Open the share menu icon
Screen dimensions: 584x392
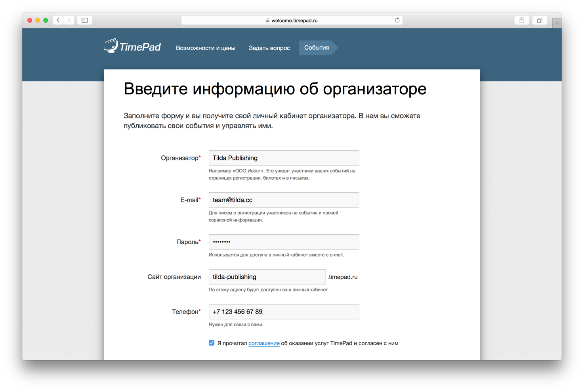(x=521, y=20)
